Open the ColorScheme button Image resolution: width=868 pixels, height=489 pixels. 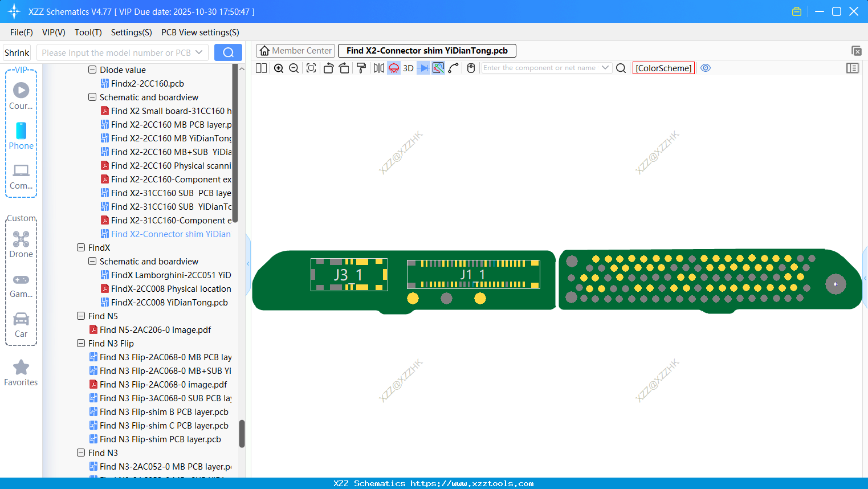pyautogui.click(x=663, y=68)
